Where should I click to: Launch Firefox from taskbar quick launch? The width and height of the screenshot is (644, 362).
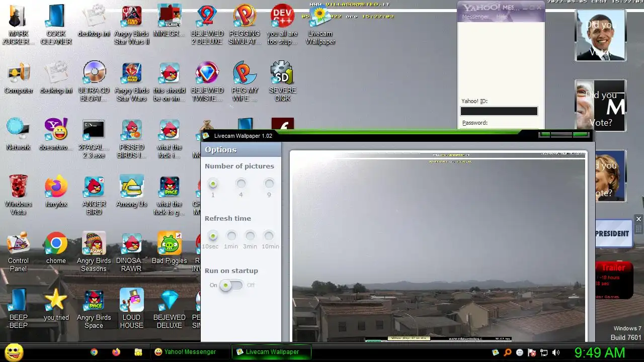(x=116, y=352)
